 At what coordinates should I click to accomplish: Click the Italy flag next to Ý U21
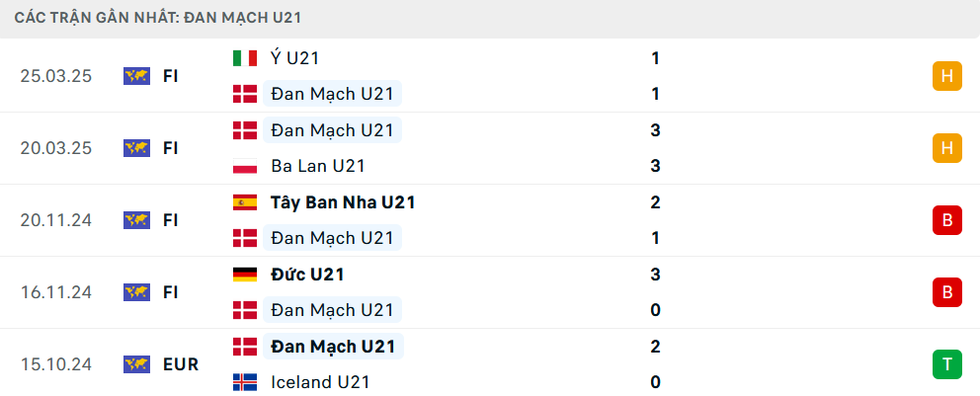pyautogui.click(x=245, y=58)
